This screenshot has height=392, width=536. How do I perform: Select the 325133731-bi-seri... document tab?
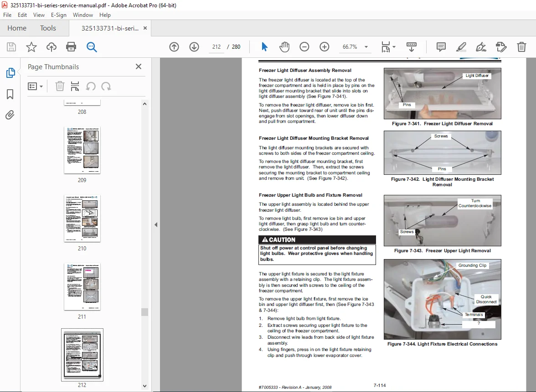tap(110, 28)
